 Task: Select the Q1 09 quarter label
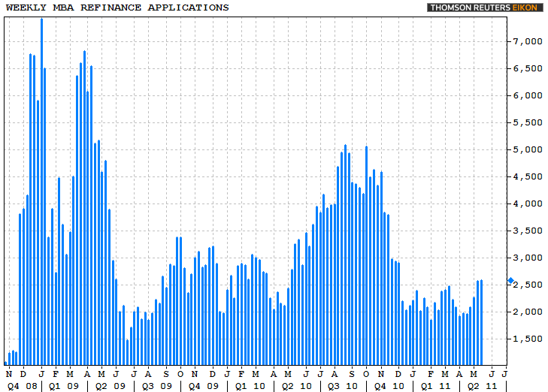(62, 386)
